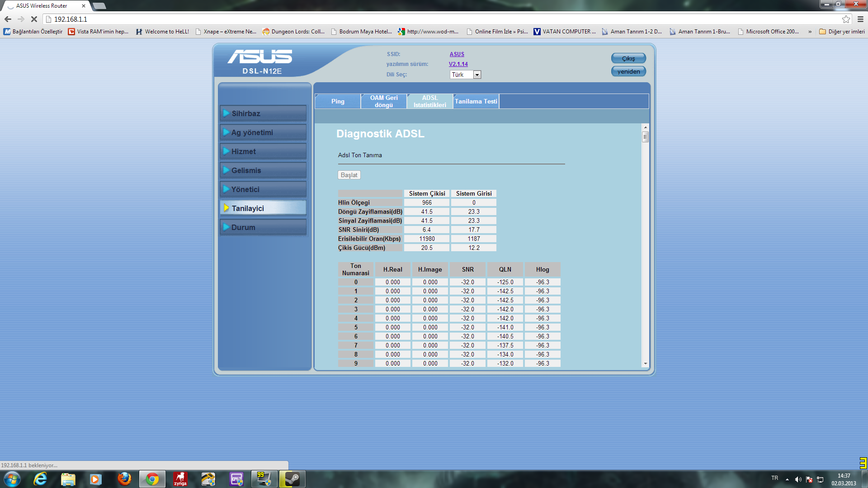Open Bağlantıları Özelleştir bookmark

click(33, 32)
